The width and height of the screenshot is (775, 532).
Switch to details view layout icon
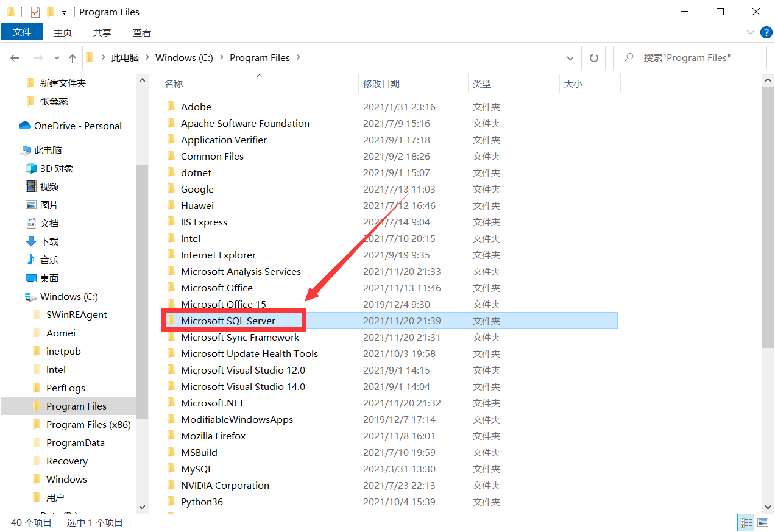coord(746,522)
